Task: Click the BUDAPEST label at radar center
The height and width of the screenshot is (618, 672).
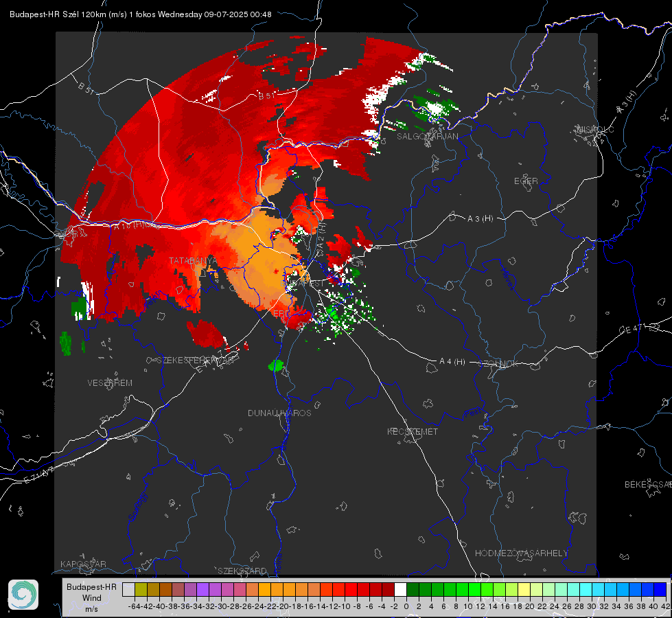Action: pos(303,284)
